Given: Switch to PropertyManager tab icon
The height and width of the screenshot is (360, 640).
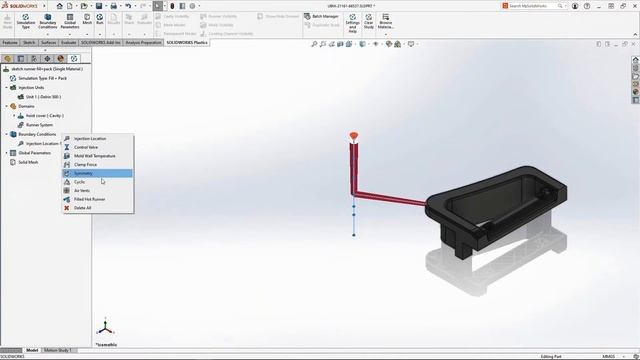Looking at the screenshot, I should tap(21, 59).
